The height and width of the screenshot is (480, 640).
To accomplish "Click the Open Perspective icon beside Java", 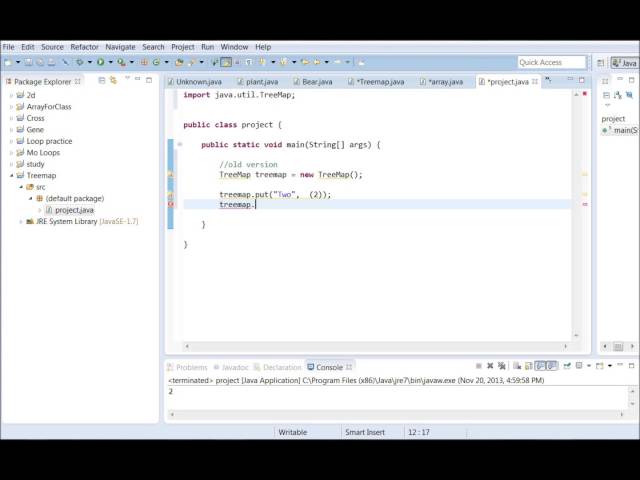I will pos(600,63).
